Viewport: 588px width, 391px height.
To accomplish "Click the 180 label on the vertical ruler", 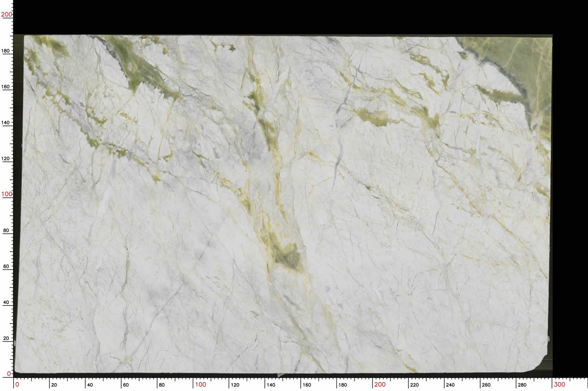I will pyautogui.click(x=5, y=51).
